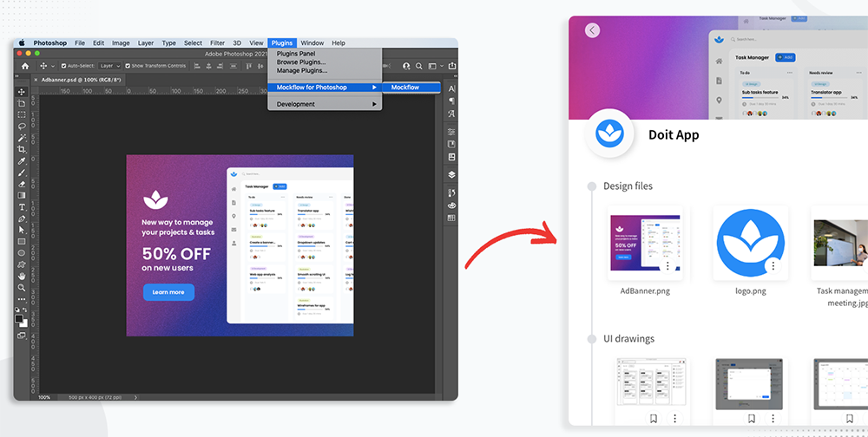Open the Paragraph panel icon
Screen dimensions: 868x437
(451, 101)
